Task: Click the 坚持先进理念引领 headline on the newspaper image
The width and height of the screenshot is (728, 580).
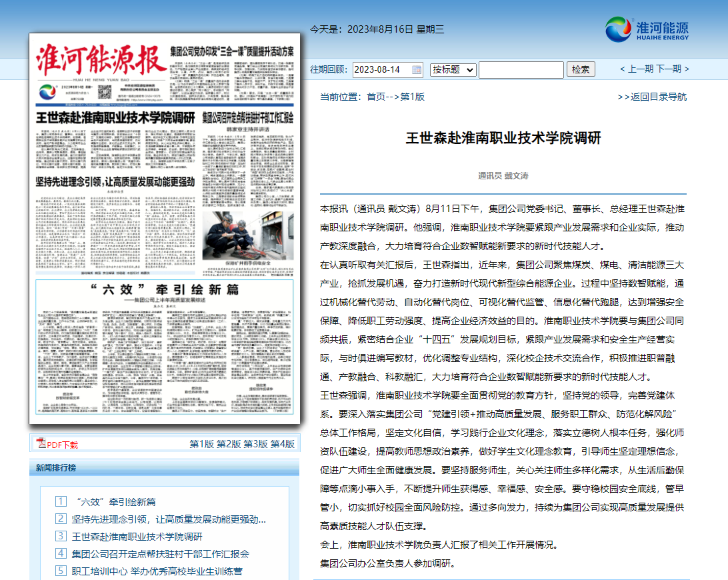Action: pyautogui.click(x=115, y=181)
